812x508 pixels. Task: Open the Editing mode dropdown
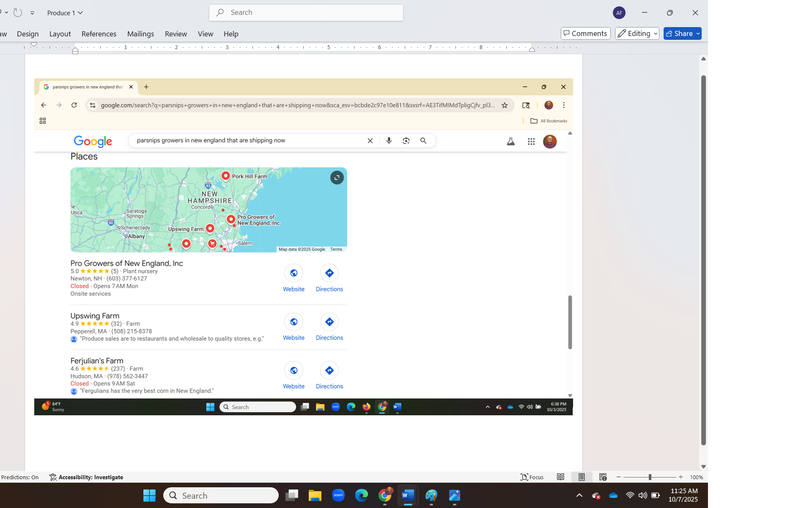tap(637, 33)
